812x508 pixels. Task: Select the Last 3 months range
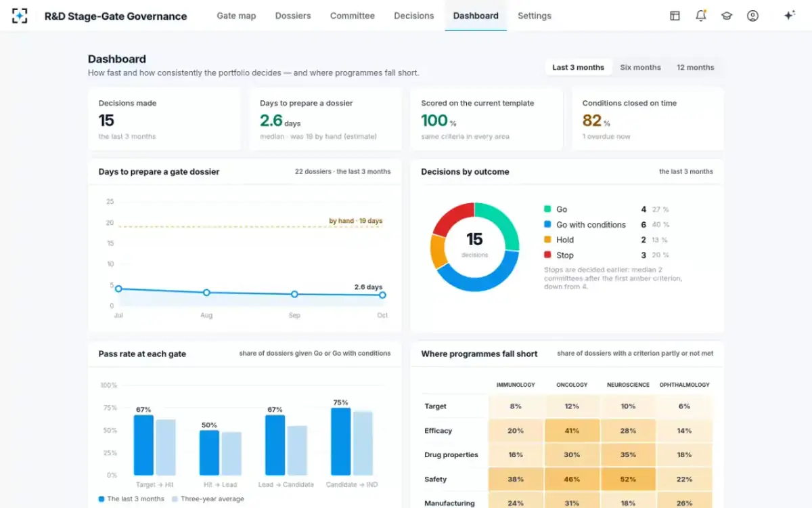[x=579, y=67]
